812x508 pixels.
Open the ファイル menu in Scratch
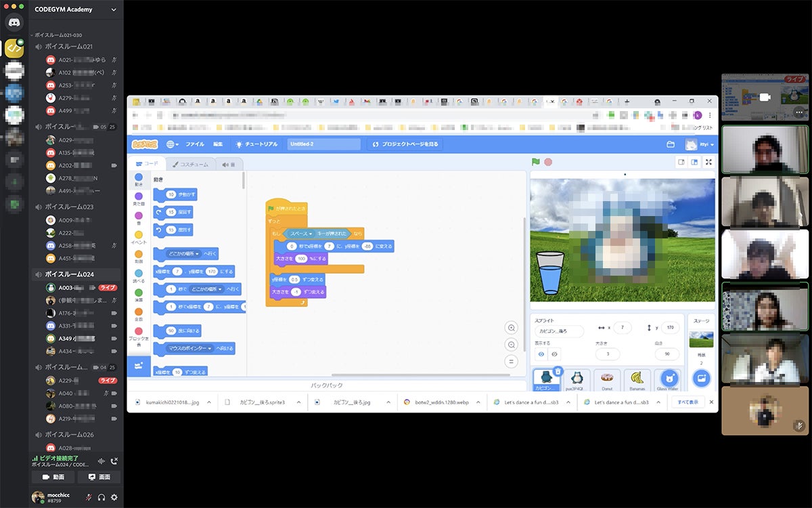pyautogui.click(x=195, y=144)
